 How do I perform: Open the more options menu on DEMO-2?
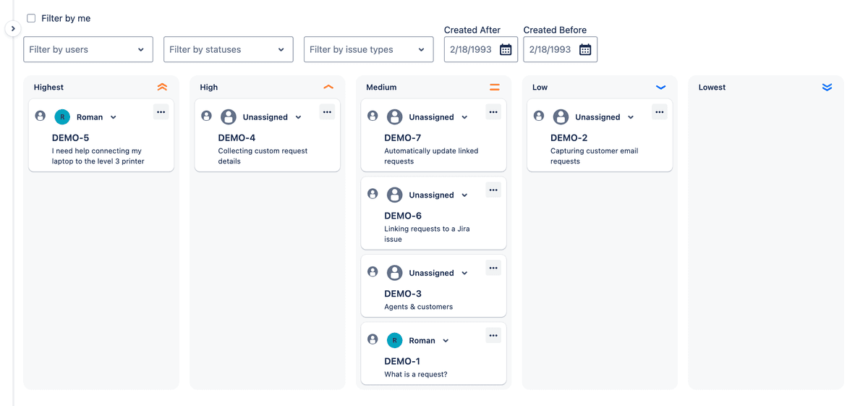(660, 111)
